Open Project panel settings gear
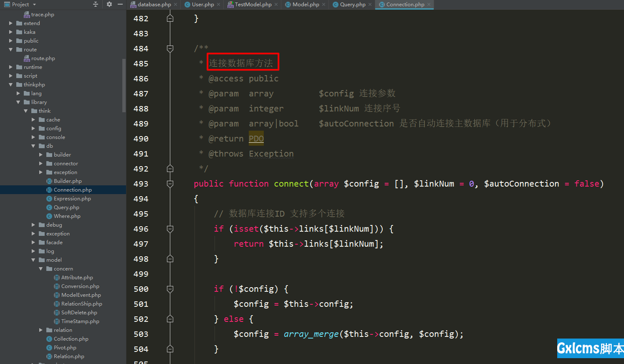This screenshot has width=624, height=364. click(109, 4)
